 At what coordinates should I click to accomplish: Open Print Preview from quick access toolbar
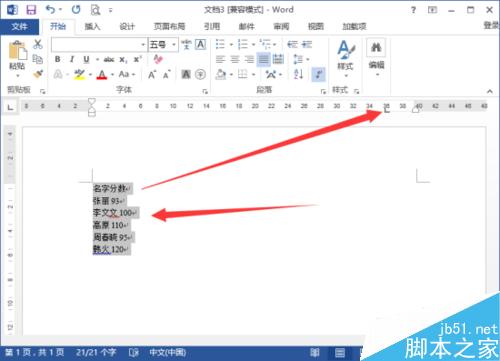coord(95,10)
